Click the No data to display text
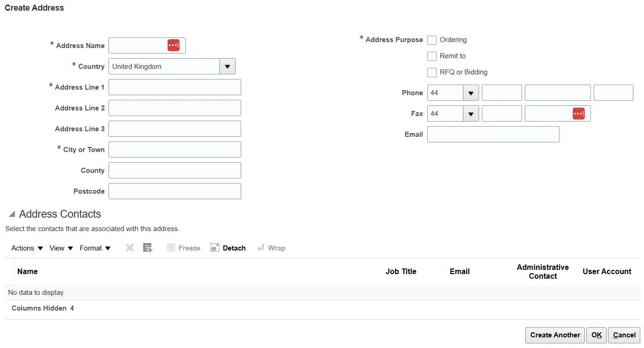Image resolution: width=644 pixels, height=348 pixels. pos(36,293)
